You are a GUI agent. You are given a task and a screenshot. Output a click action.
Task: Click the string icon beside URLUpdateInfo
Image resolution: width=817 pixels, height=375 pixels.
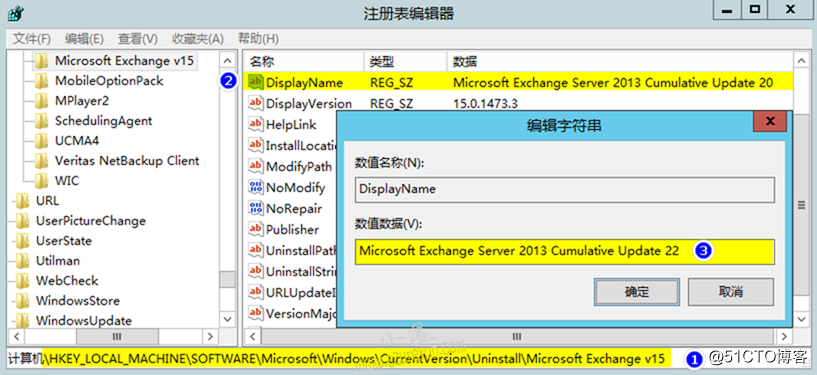255,292
